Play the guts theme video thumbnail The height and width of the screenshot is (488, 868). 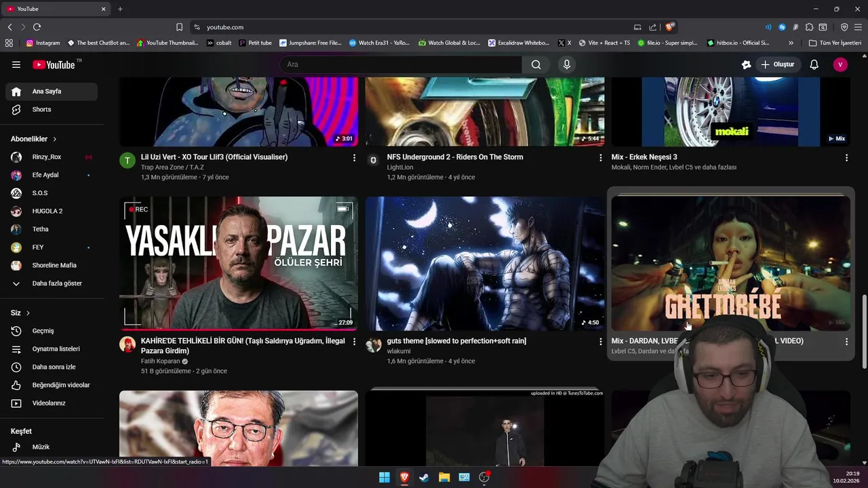485,264
